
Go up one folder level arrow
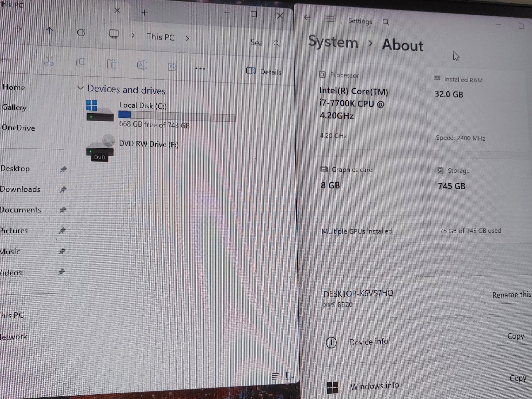click(x=49, y=31)
